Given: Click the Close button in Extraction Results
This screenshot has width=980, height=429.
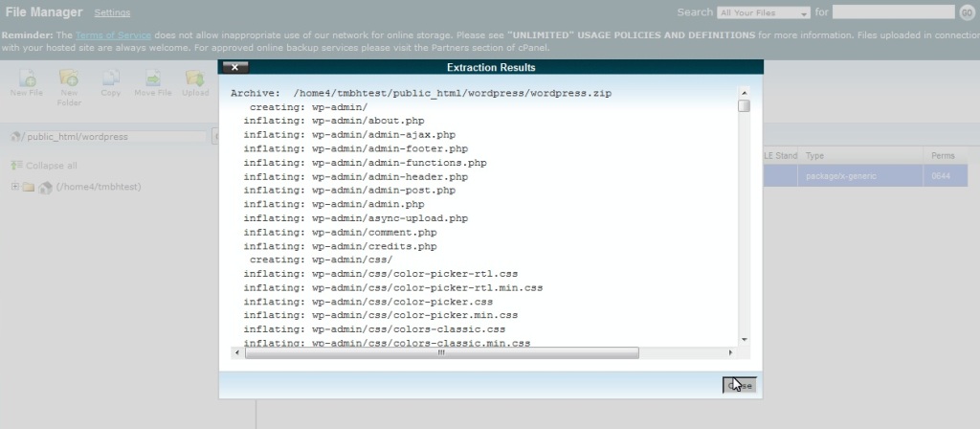Looking at the screenshot, I should [x=740, y=385].
